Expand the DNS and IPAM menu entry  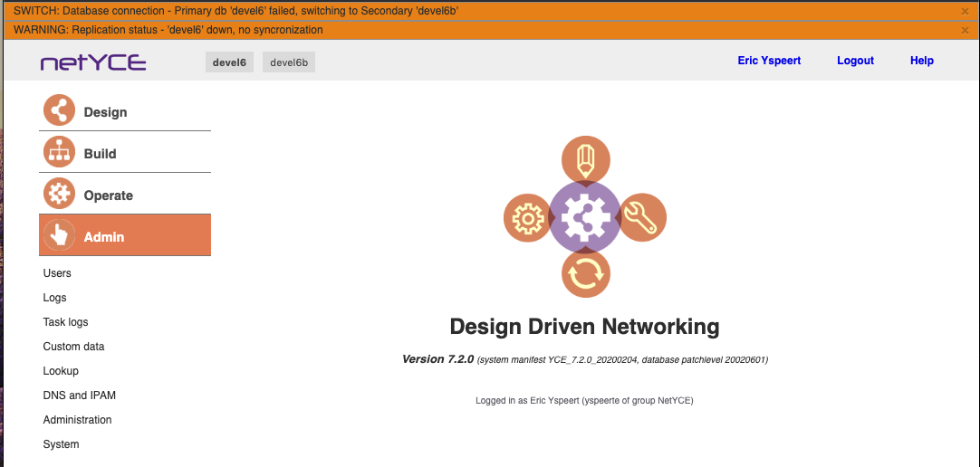point(79,396)
